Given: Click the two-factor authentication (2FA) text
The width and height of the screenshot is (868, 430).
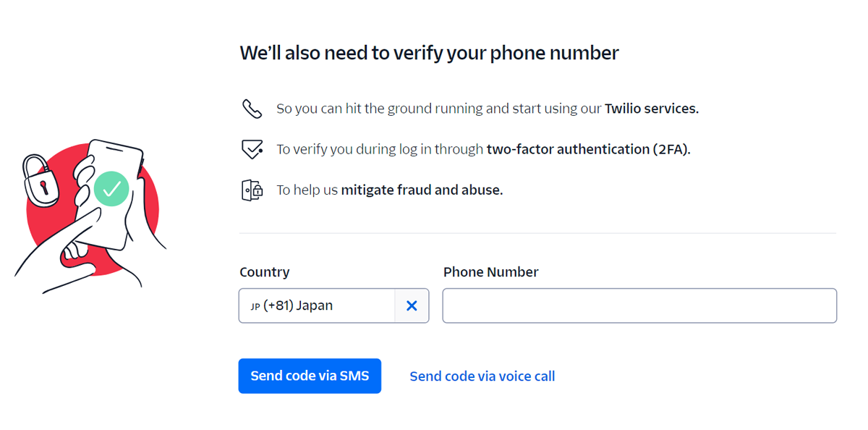Looking at the screenshot, I should (588, 149).
